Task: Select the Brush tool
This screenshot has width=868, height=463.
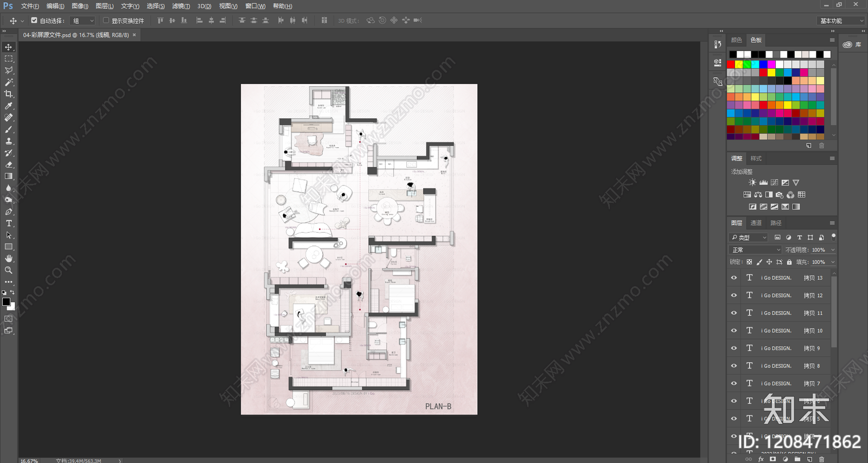Action: pyautogui.click(x=9, y=129)
